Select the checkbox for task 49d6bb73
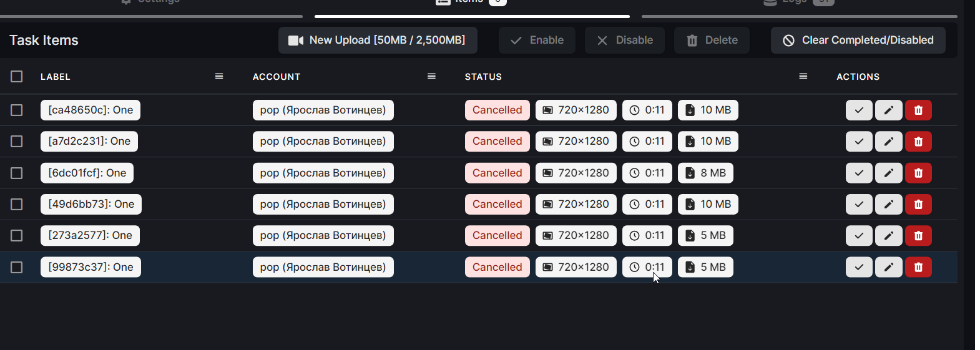 click(17, 204)
